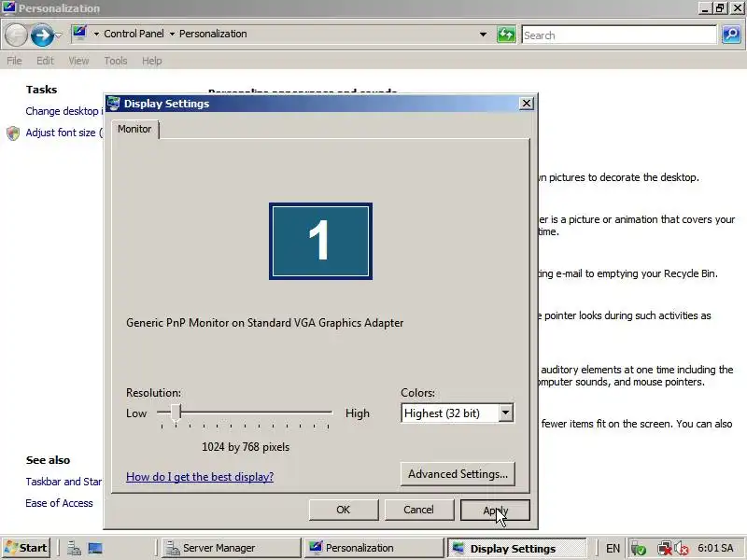The image size is (747, 560).
Task: Click the Search input field
Action: pyautogui.click(x=619, y=35)
